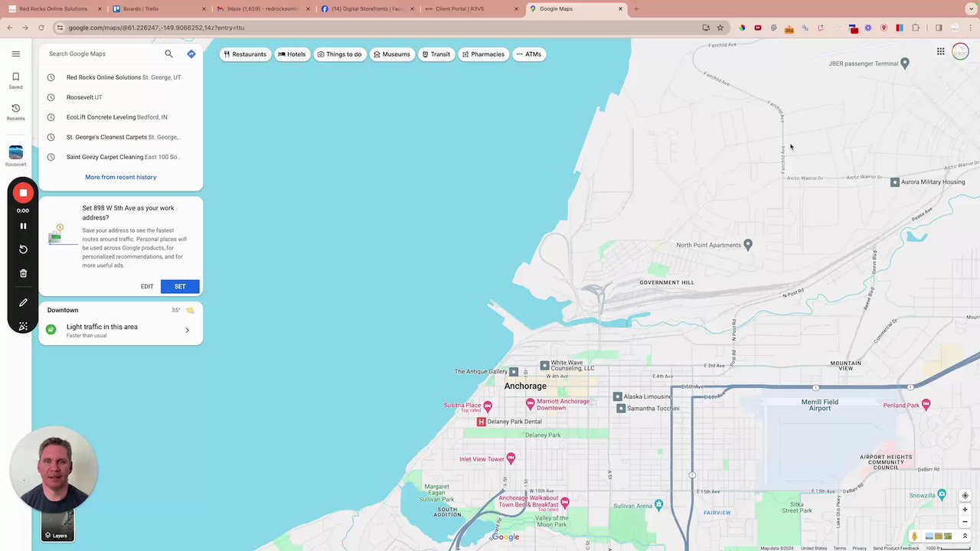The height and width of the screenshot is (551, 980).
Task: Reload the page
Action: tap(41, 28)
